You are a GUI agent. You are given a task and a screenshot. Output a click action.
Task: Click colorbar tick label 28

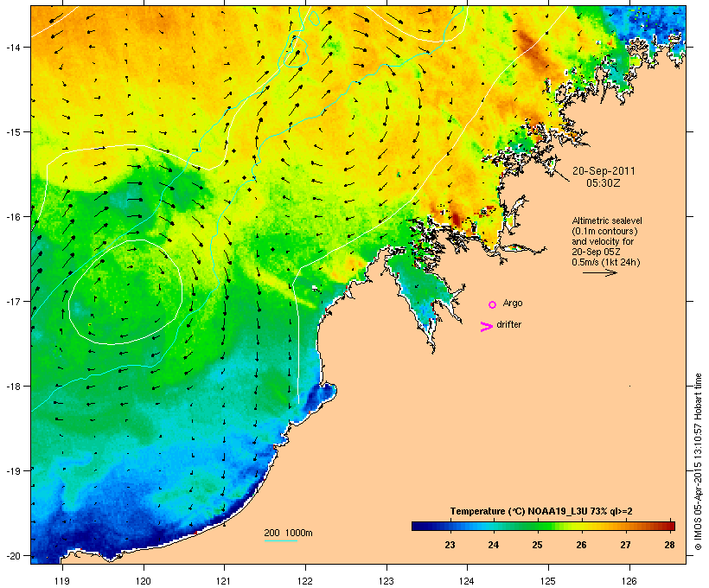coord(670,545)
